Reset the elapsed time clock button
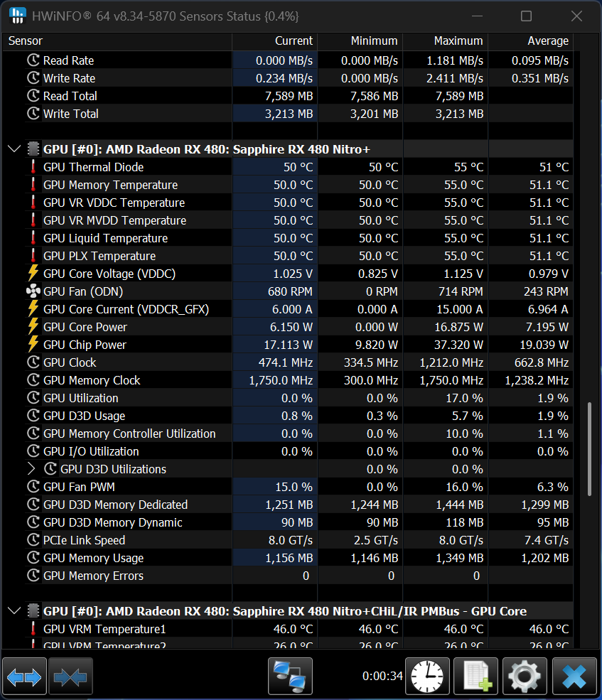Screen dimensions: 602x700 pos(427,677)
